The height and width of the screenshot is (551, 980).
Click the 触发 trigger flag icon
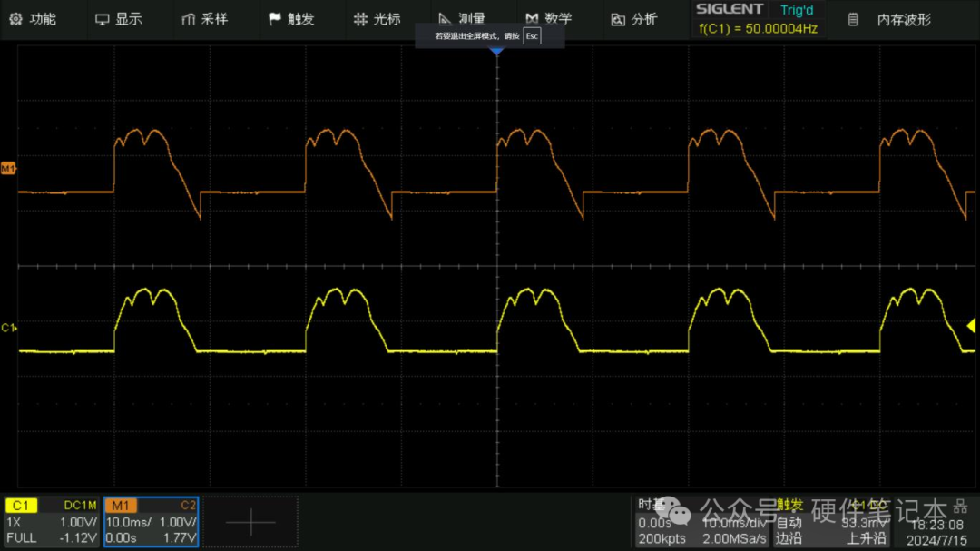(274, 19)
